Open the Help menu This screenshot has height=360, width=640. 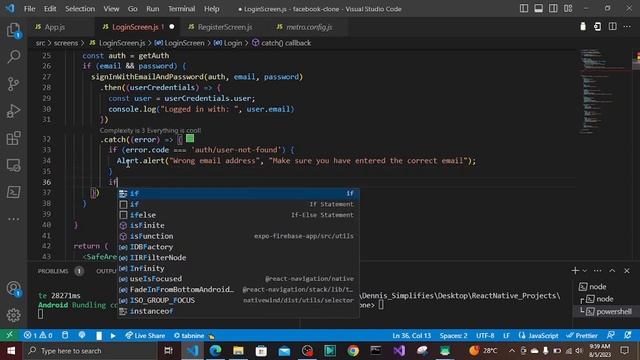tap(211, 9)
